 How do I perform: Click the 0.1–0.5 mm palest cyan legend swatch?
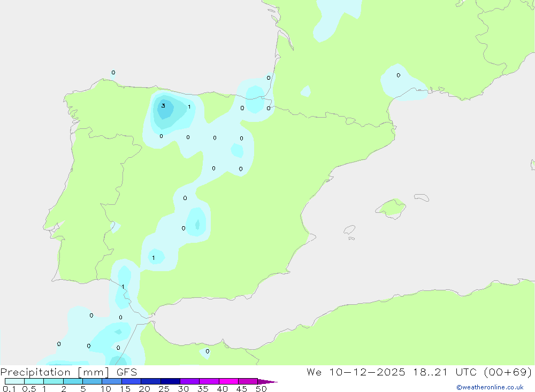[x=14, y=381]
